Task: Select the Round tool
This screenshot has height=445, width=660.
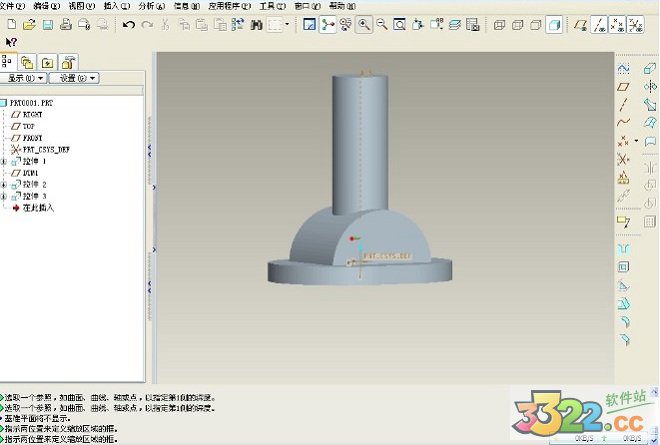Action: [623, 322]
